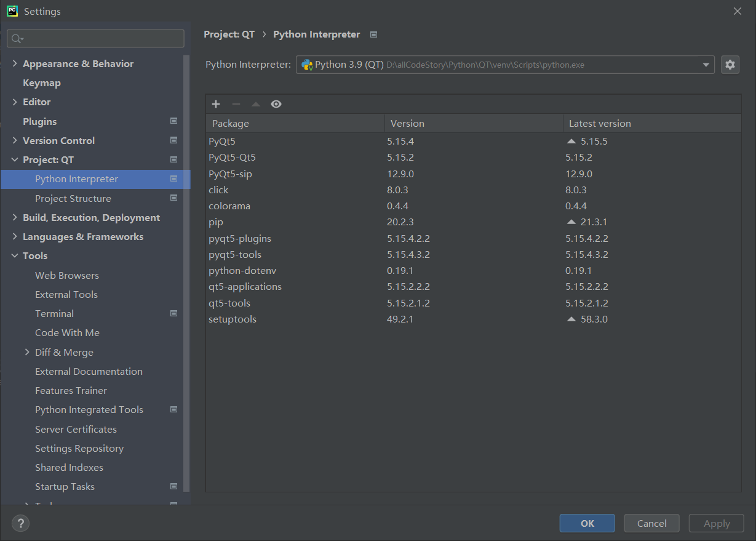Click the help question mark button

point(20,523)
